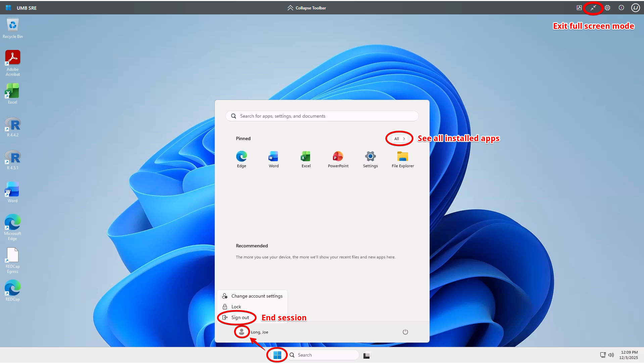644x364 pixels.
Task: Open File Explorer in Start menu
Action: 402,159
